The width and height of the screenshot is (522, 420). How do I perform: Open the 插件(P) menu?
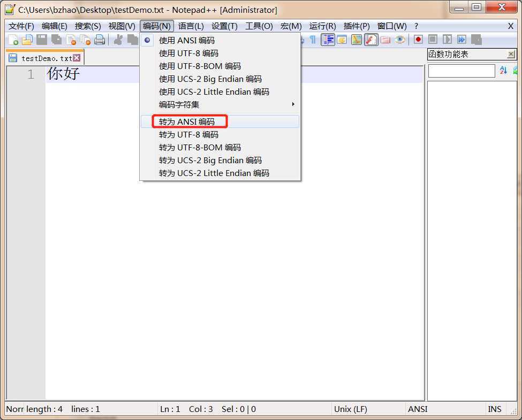point(357,26)
